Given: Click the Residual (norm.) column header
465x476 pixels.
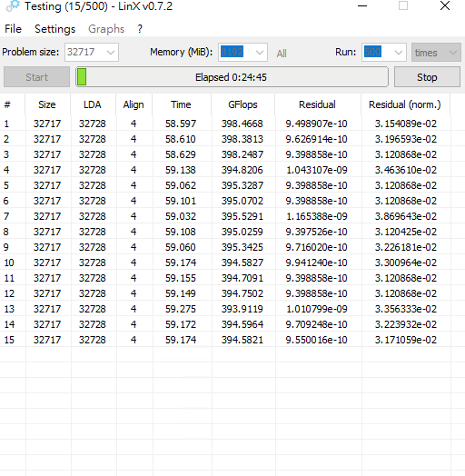Looking at the screenshot, I should click(x=405, y=104).
